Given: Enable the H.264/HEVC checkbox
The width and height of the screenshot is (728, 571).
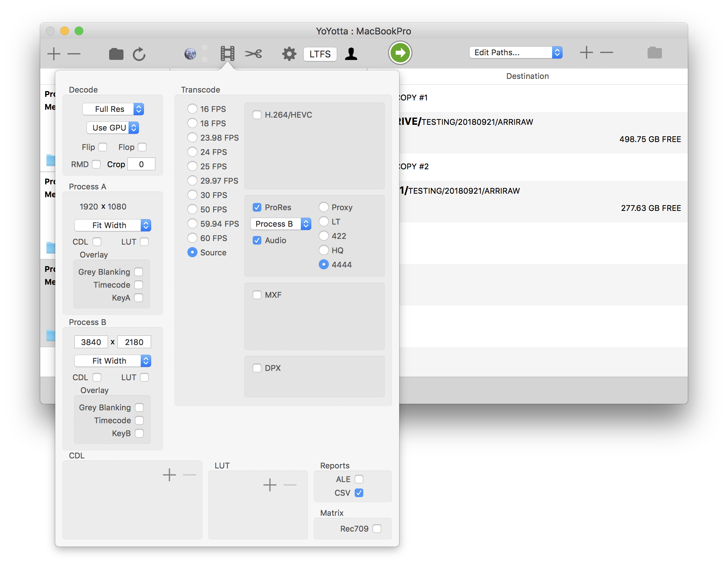Looking at the screenshot, I should (x=257, y=115).
